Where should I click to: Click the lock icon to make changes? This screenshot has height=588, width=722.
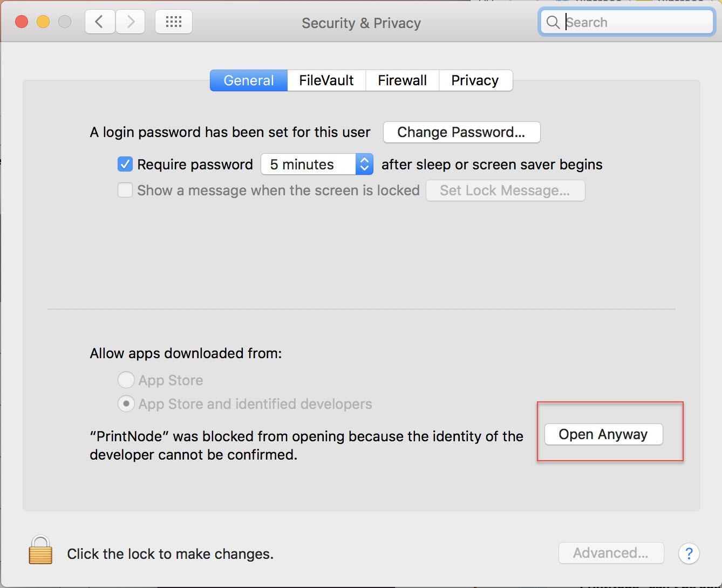[40, 550]
